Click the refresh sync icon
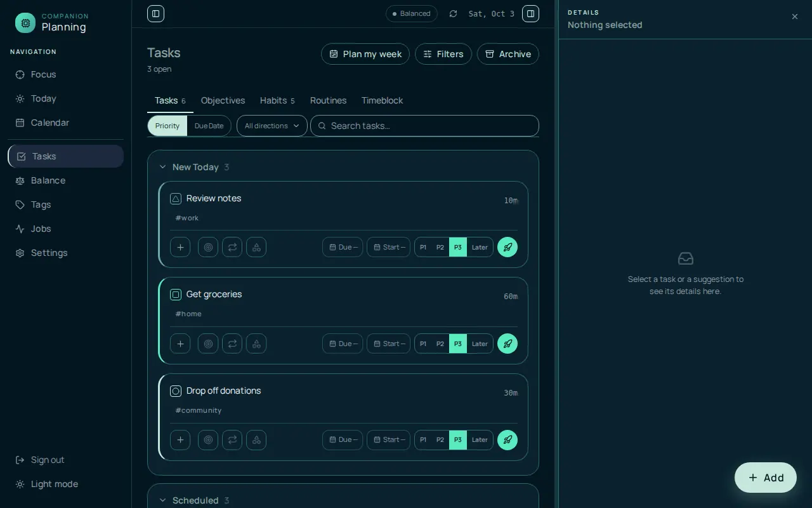The width and height of the screenshot is (812, 508). tap(453, 13)
